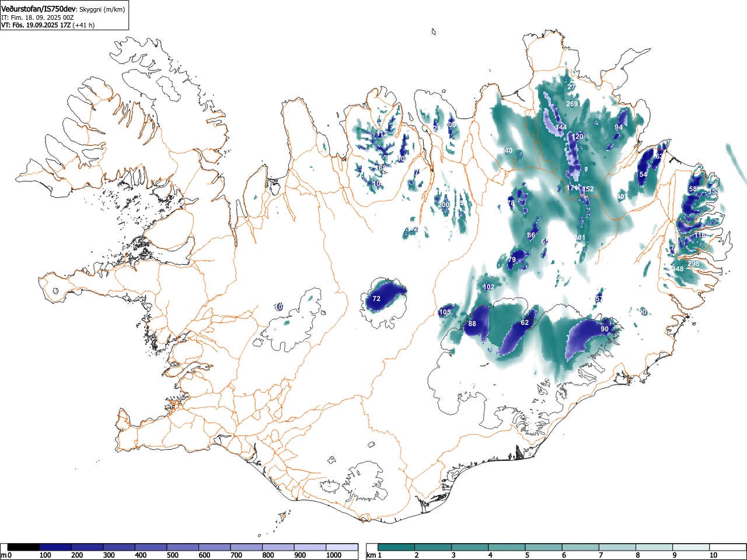The height and width of the screenshot is (560, 747).
Task: Click the '105' visibility value on the map
Action: (x=445, y=312)
